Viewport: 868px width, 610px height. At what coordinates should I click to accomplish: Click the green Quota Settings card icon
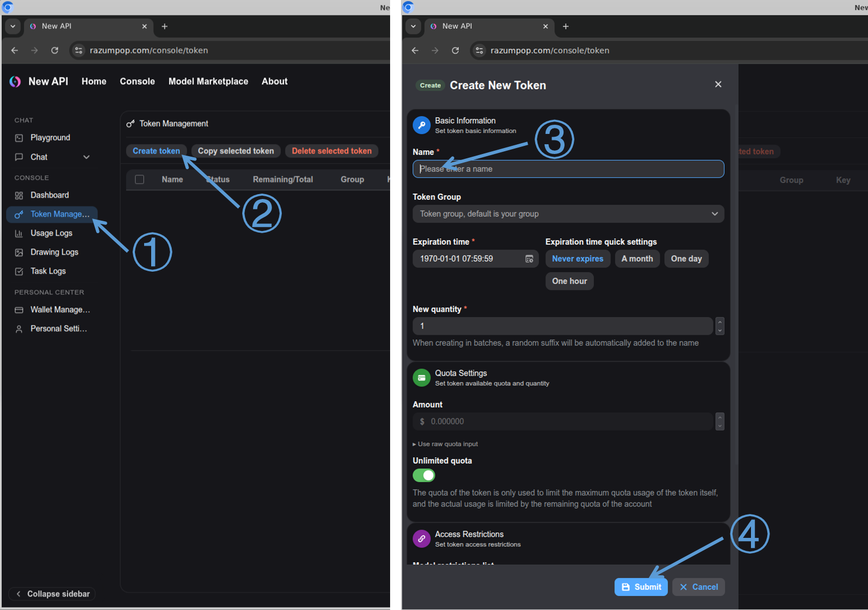(x=422, y=377)
